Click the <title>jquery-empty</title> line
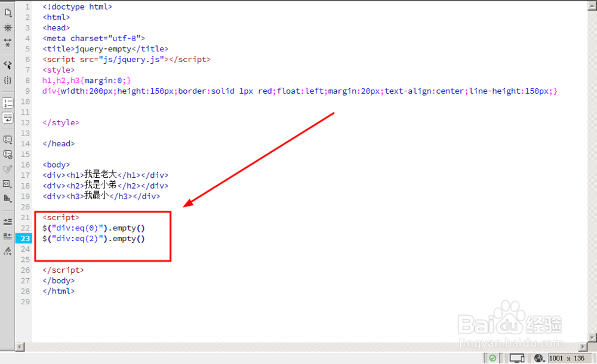Image resolution: width=597 pixels, height=364 pixels. [x=106, y=49]
